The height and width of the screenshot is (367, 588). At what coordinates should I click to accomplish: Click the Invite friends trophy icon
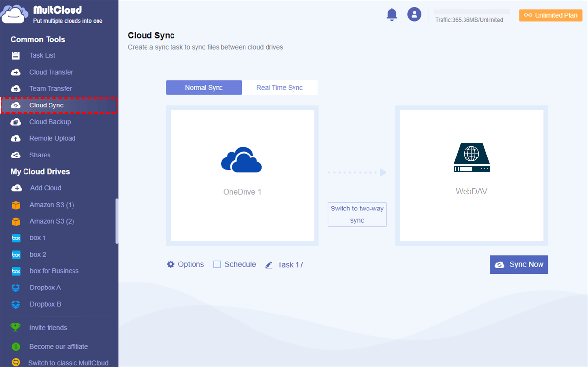pyautogui.click(x=16, y=327)
